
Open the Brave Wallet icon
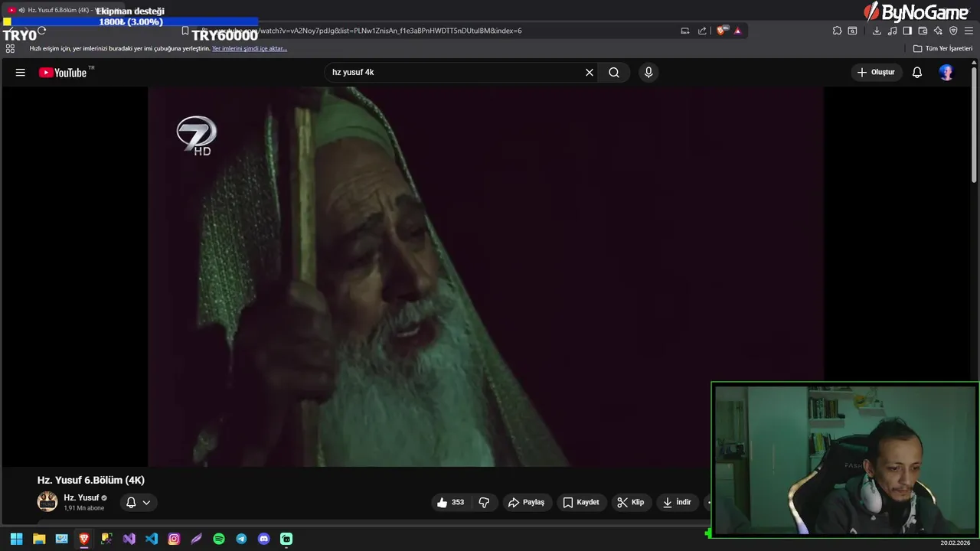[923, 31]
